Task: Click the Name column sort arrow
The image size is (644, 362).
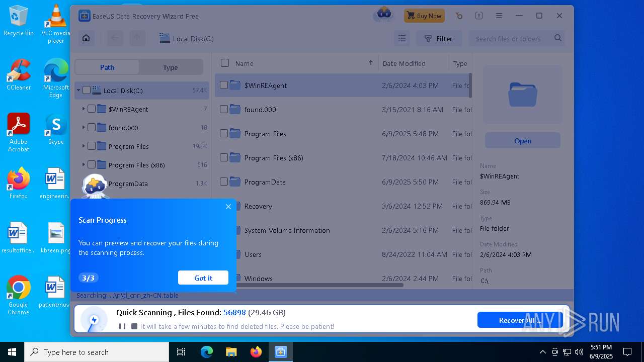Action: tap(371, 63)
